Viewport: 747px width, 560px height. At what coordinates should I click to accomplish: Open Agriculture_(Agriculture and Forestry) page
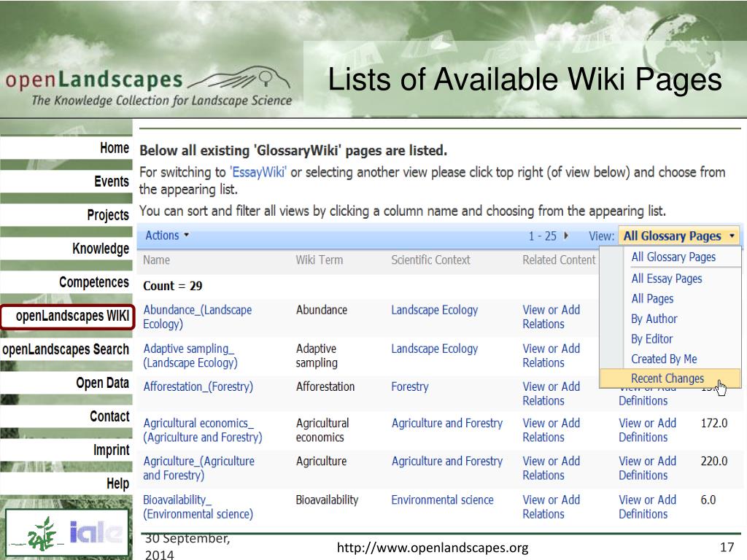coord(198,469)
